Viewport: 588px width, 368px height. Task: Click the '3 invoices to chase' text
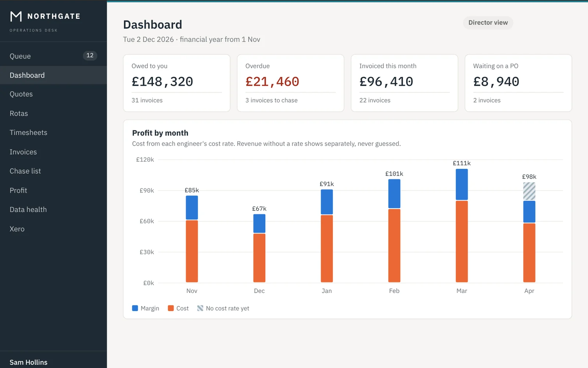coord(272,100)
